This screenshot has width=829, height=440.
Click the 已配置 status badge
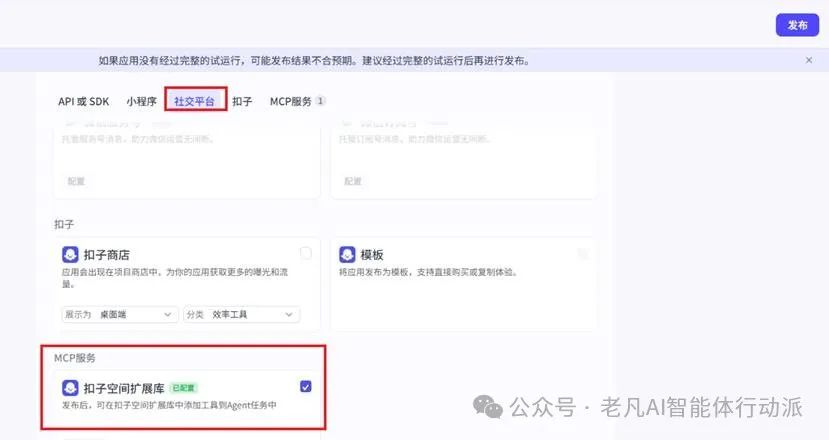click(x=184, y=388)
